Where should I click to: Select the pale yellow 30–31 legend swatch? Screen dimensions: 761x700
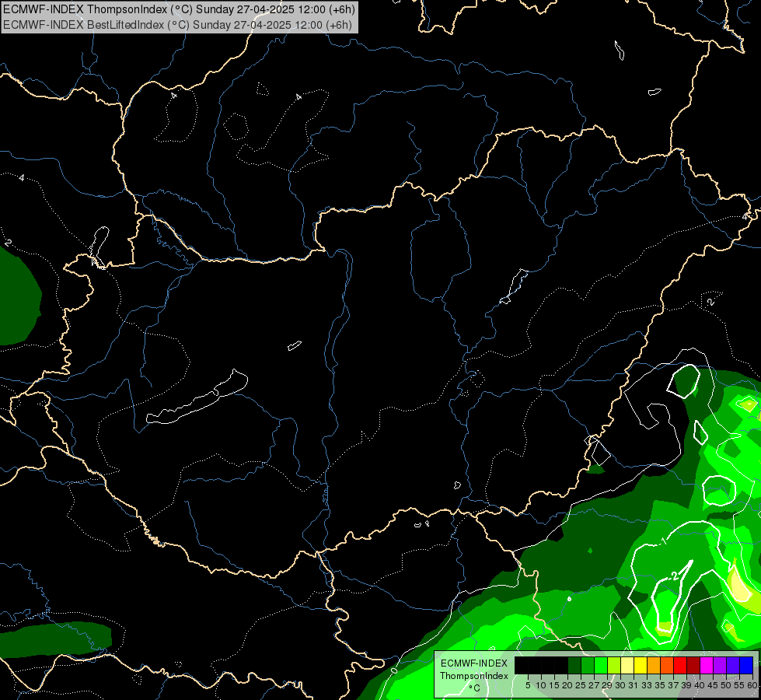pos(627,665)
